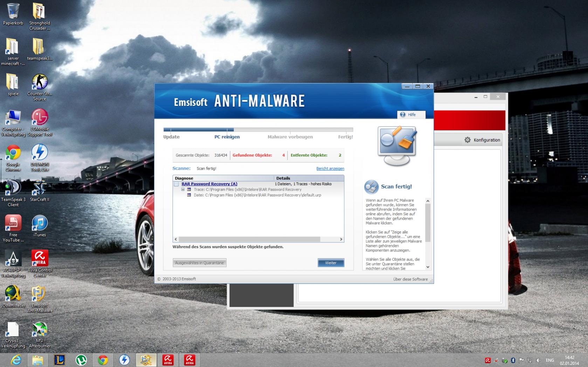This screenshot has width=588, height=367.
Task: Click the Diagnose column header
Action: [x=223, y=178]
